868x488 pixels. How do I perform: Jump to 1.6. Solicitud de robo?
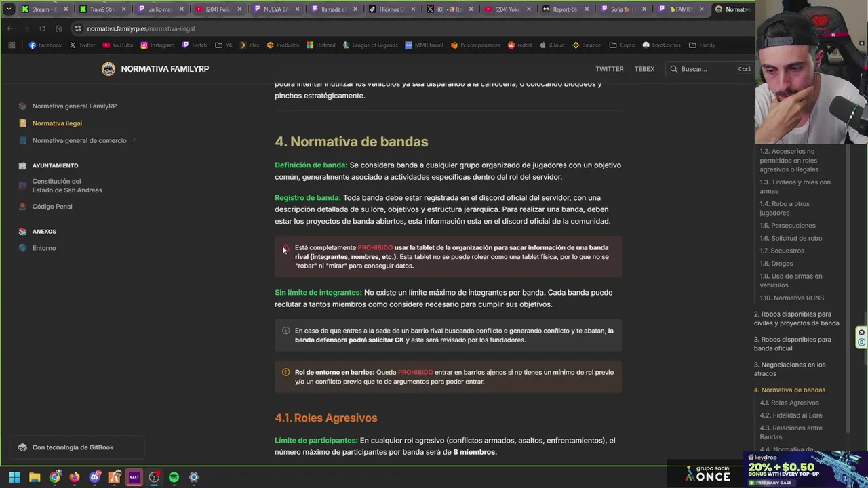tap(791, 239)
